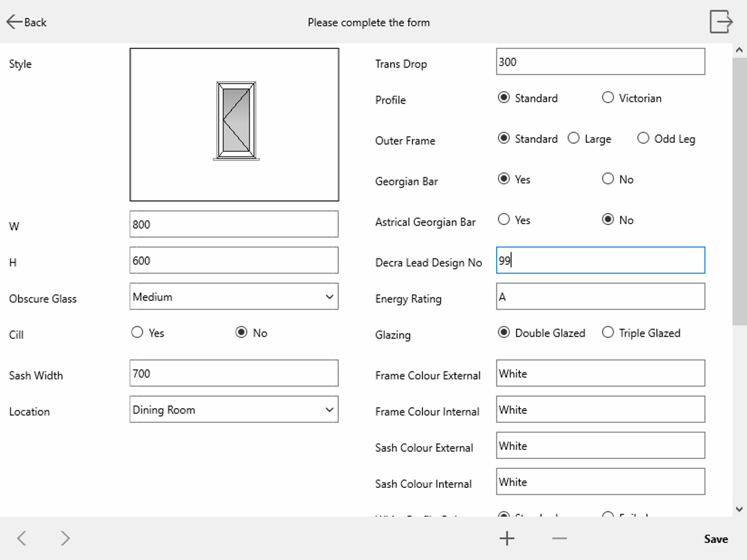Click the scrollbar down arrow
747x560 pixels.
tap(739, 509)
